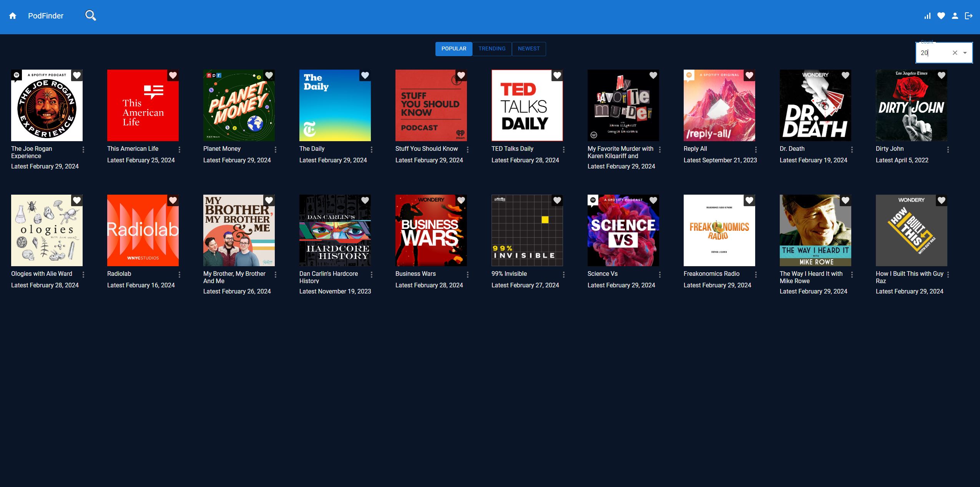The height and width of the screenshot is (487, 980).
Task: Switch to the Newest tab
Action: coord(529,49)
